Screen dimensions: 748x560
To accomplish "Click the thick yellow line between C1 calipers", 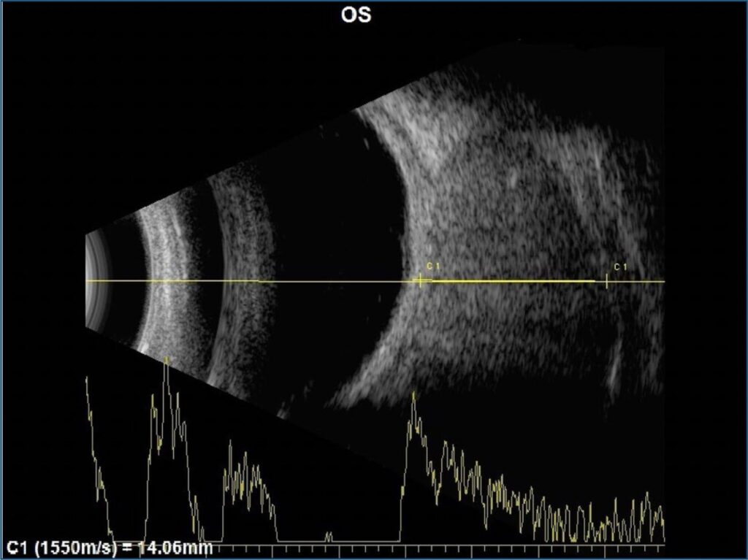I will point(511,281).
